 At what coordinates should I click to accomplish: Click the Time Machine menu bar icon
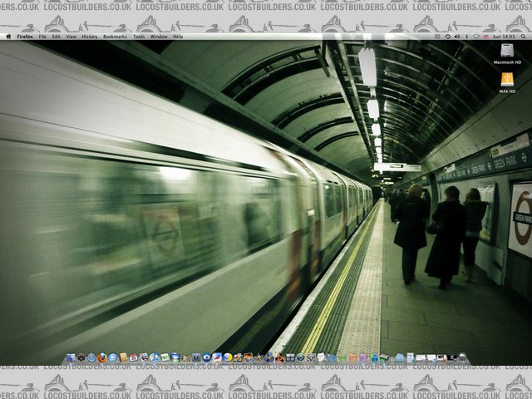(x=447, y=37)
